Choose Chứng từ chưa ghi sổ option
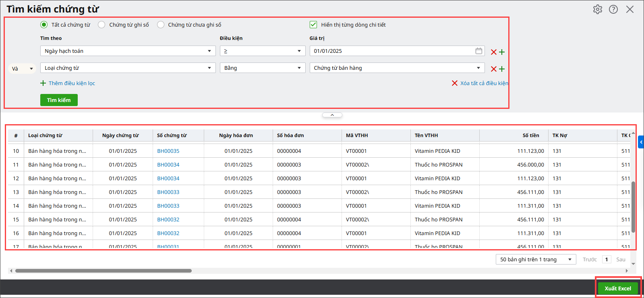Screen dimensions: 644x298 tap(161, 25)
